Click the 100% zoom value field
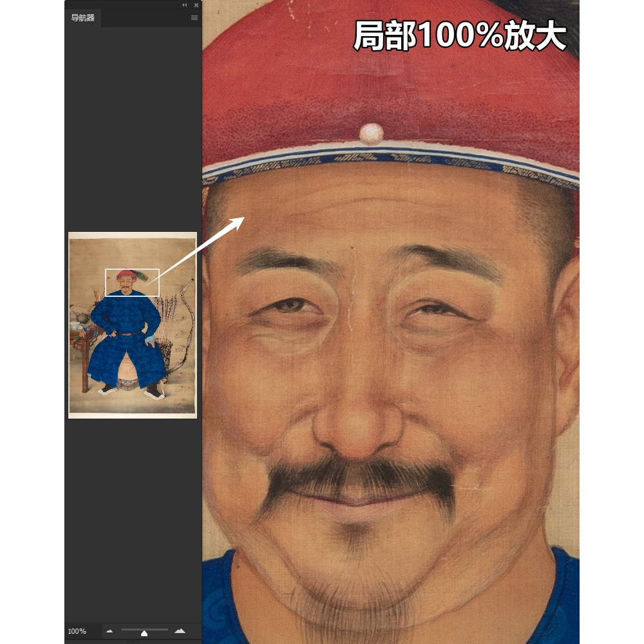The image size is (644, 644). tap(82, 631)
